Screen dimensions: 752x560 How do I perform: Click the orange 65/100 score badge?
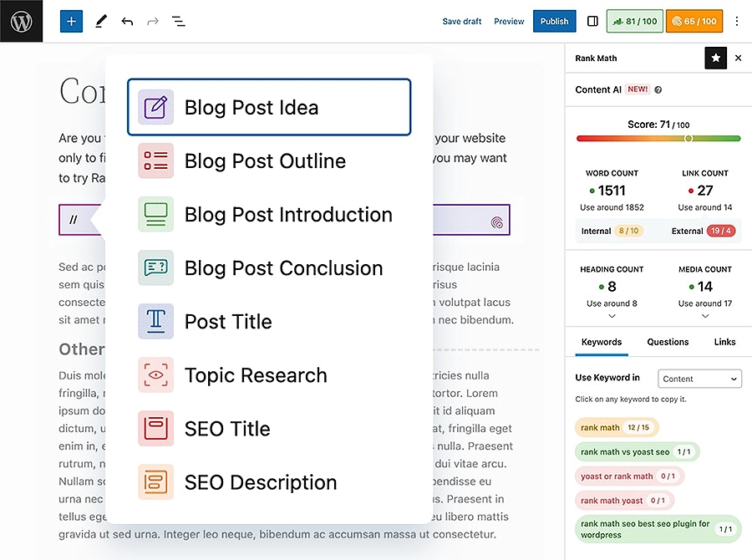[x=694, y=21]
